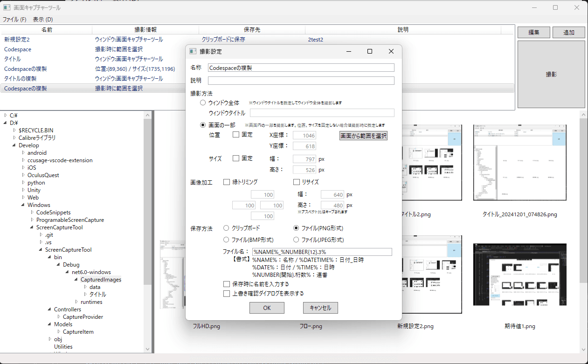
Task: Choose the ファイル(PNG形式) save option
Action: (x=296, y=228)
